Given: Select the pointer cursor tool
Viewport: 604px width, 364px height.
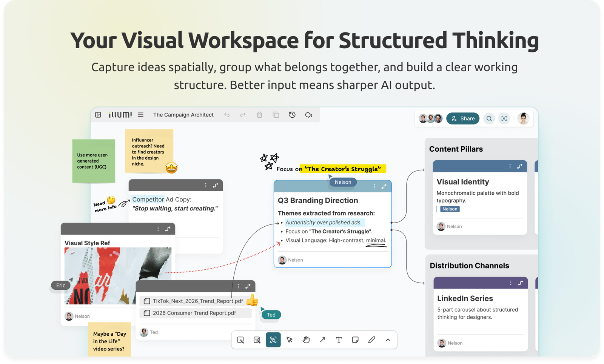Looking at the screenshot, I should point(290,340).
